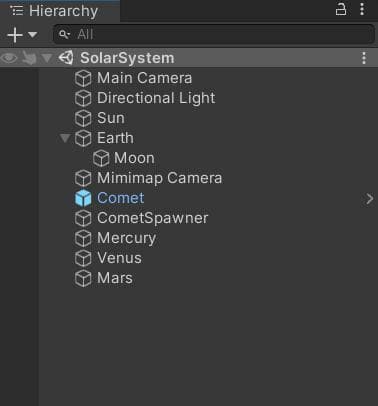Open the Hierarchy panel three-dot menu
The height and width of the screenshot is (406, 378).
click(362, 9)
